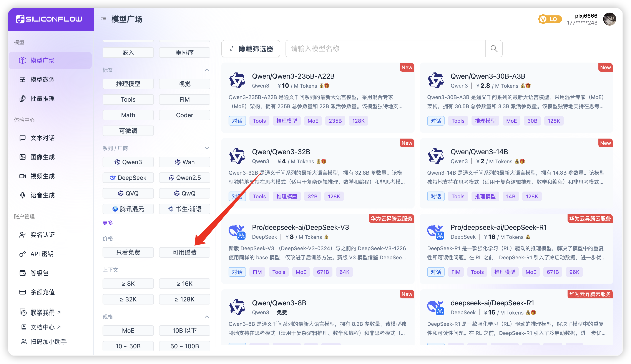Click the 语音生成 microphone icon
Viewport: 631px width, 364px height.
23,195
